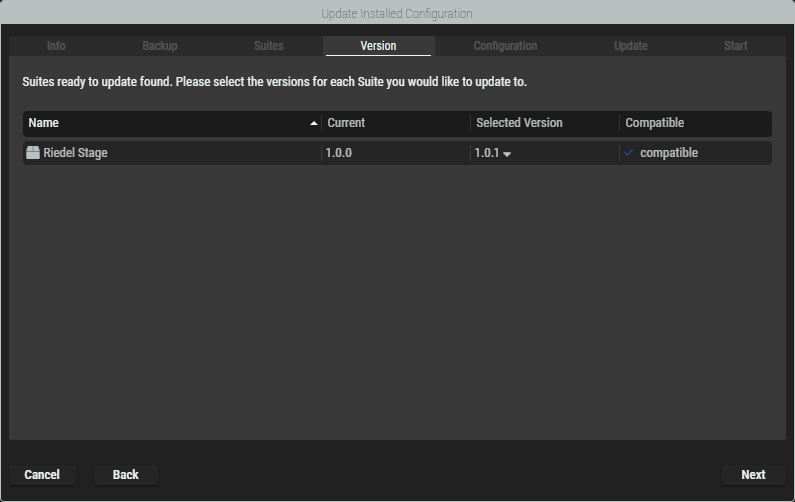
Task: Select the Riedel Stage row name
Action: pyautogui.click(x=75, y=153)
